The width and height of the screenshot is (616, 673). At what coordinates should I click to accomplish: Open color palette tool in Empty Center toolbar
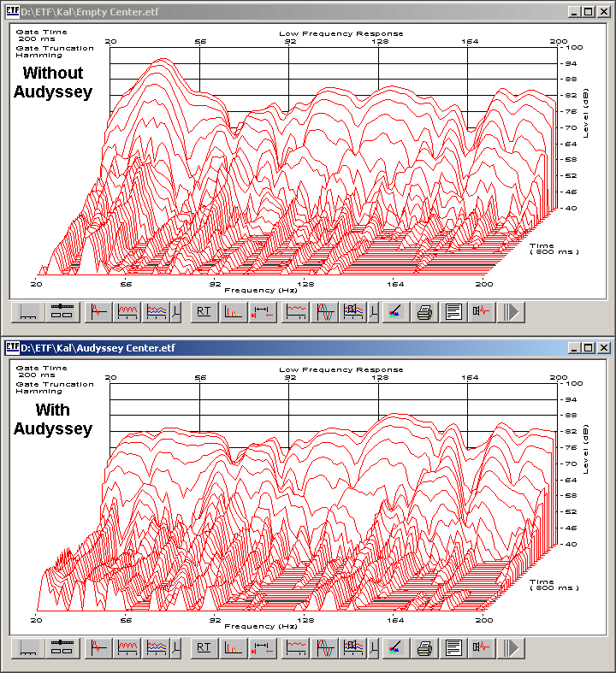click(x=394, y=312)
